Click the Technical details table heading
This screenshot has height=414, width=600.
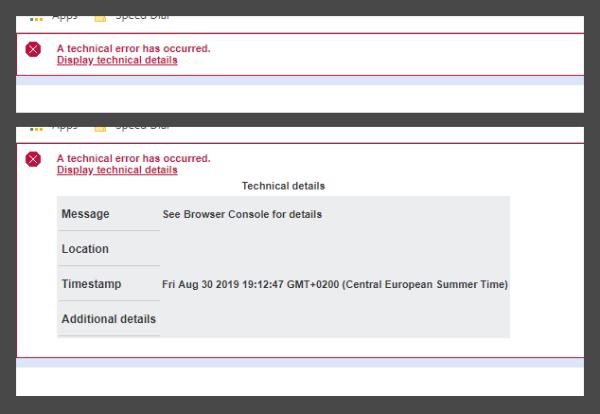(283, 186)
